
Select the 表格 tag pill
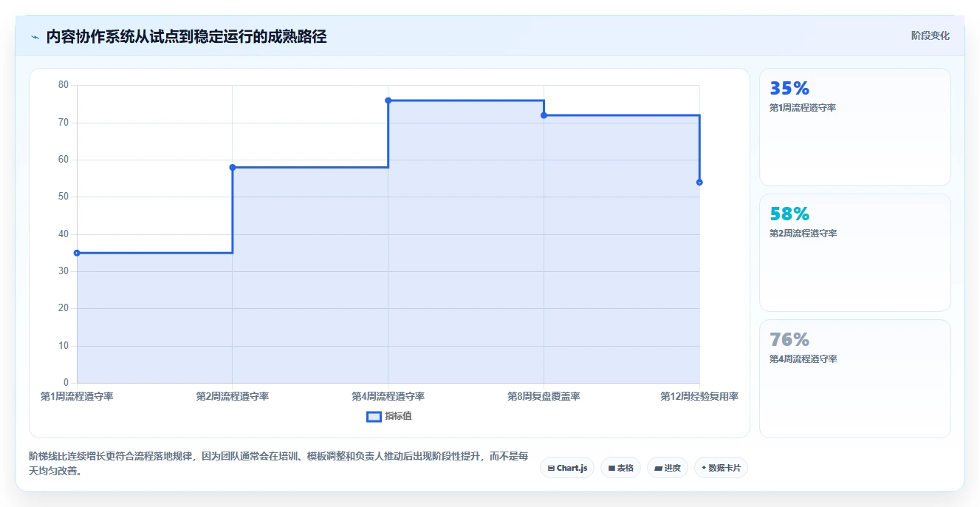point(620,468)
